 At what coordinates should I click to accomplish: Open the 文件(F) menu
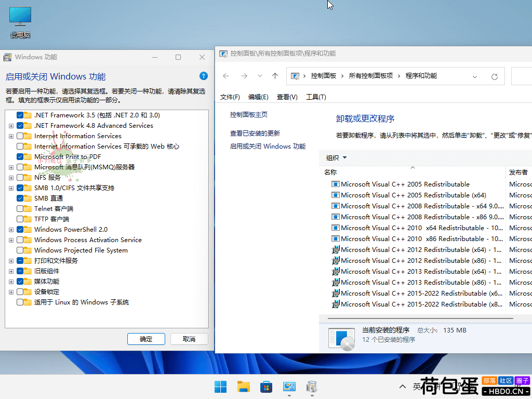coord(230,97)
